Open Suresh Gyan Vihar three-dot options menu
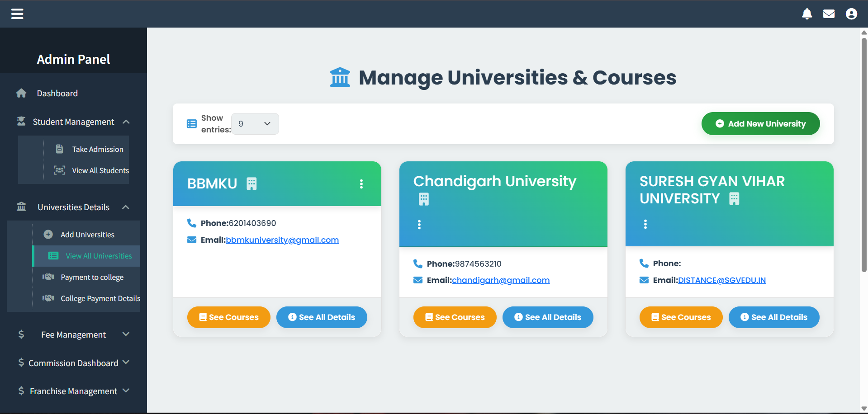Image resolution: width=868 pixels, height=414 pixels. point(645,224)
